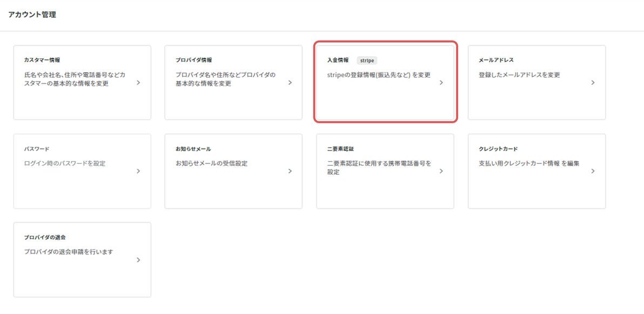
Task: Open the クレジットカード card
Action: tap(537, 171)
